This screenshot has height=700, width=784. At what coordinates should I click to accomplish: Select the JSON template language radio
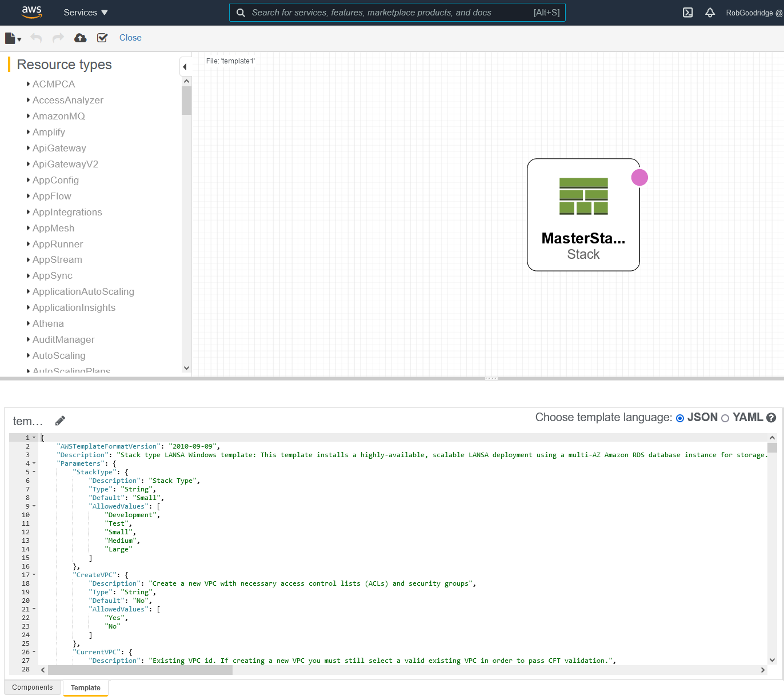point(680,418)
